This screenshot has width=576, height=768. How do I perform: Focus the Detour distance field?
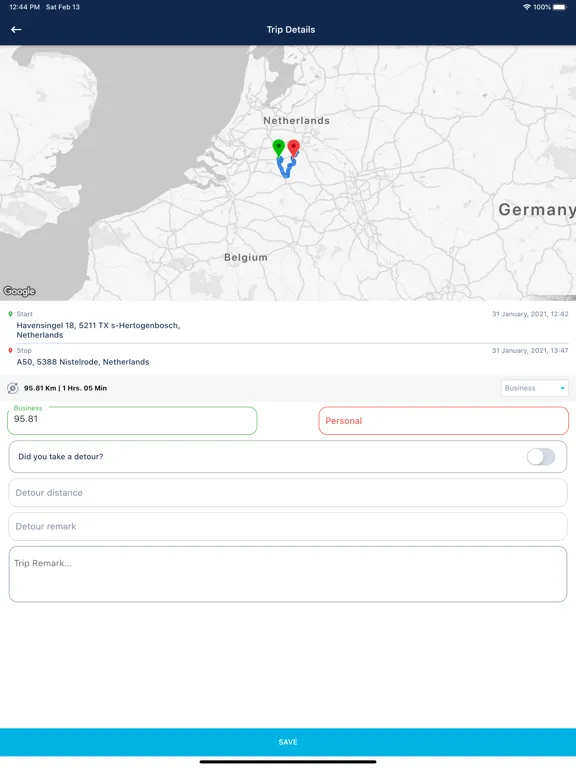[288, 493]
